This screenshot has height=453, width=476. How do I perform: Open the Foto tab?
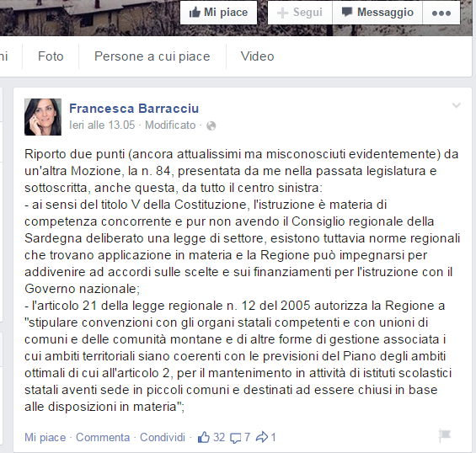(x=51, y=56)
